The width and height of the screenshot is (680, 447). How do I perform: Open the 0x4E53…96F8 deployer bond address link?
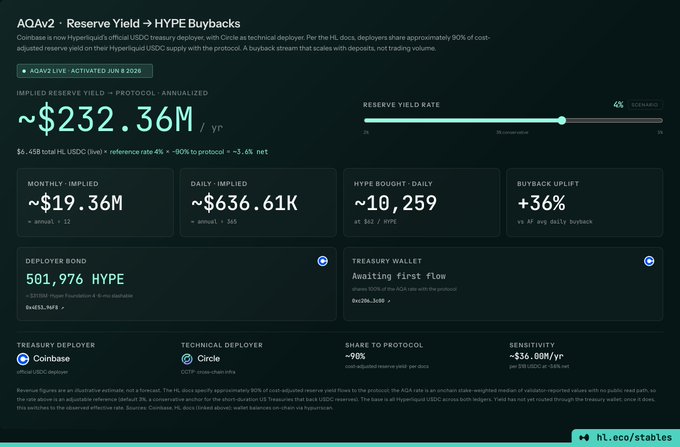click(x=45, y=307)
